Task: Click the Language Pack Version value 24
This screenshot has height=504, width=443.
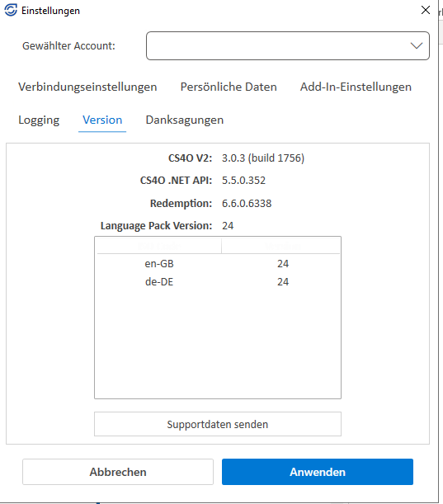Action: click(228, 226)
